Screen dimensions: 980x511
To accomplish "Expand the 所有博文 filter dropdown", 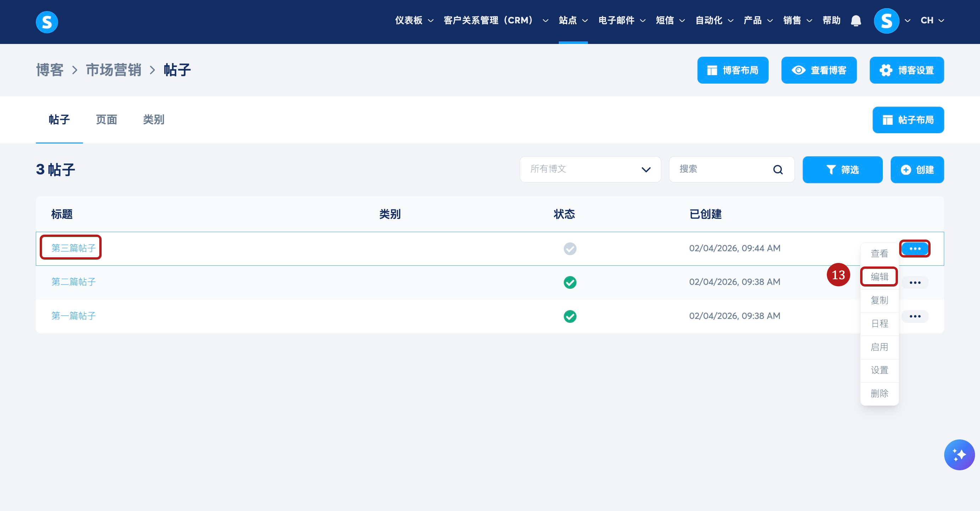I will coord(590,170).
